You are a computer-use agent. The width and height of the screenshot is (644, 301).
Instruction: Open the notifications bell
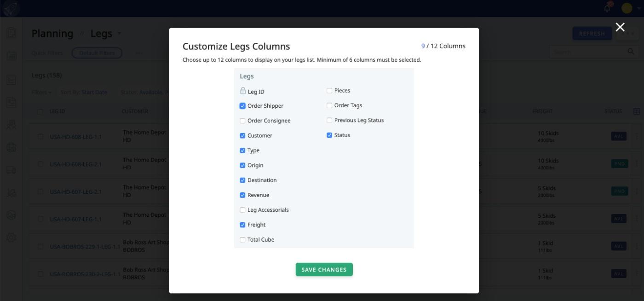tap(607, 8)
